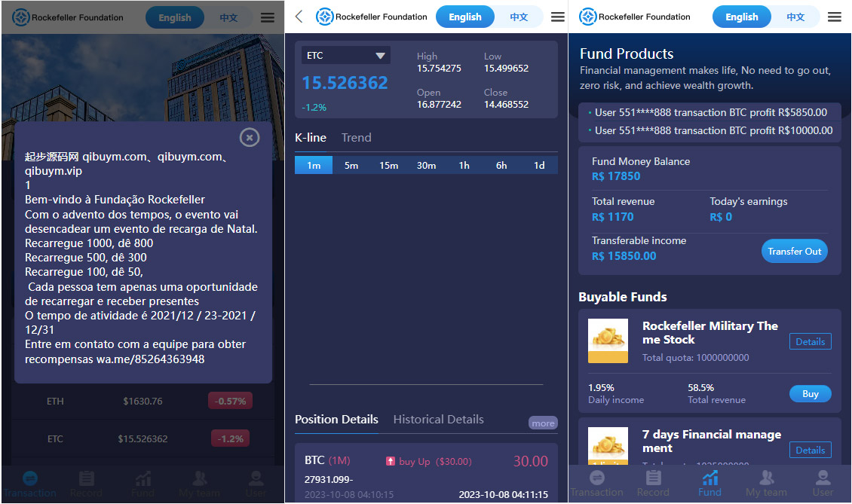Tap the gold coins image of Rockefeller Military fund
The height and width of the screenshot is (504, 852).
point(608,341)
